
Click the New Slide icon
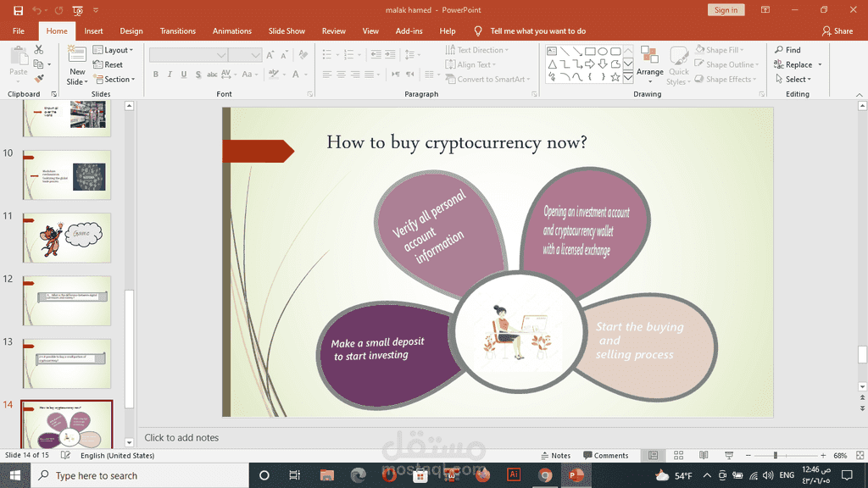pos(77,57)
